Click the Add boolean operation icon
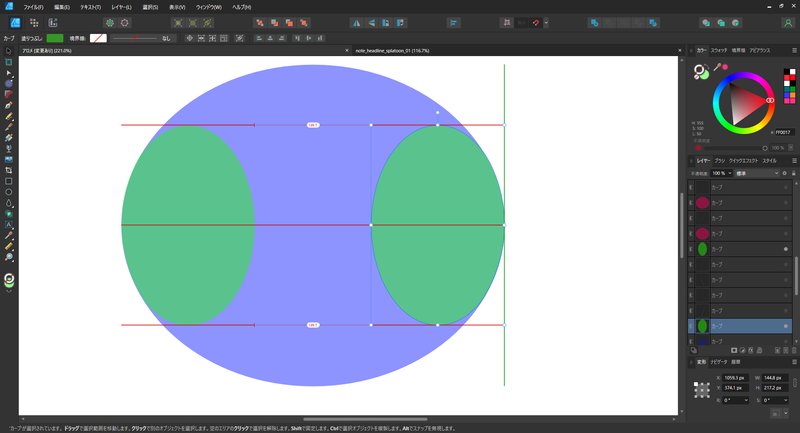 (x=594, y=23)
